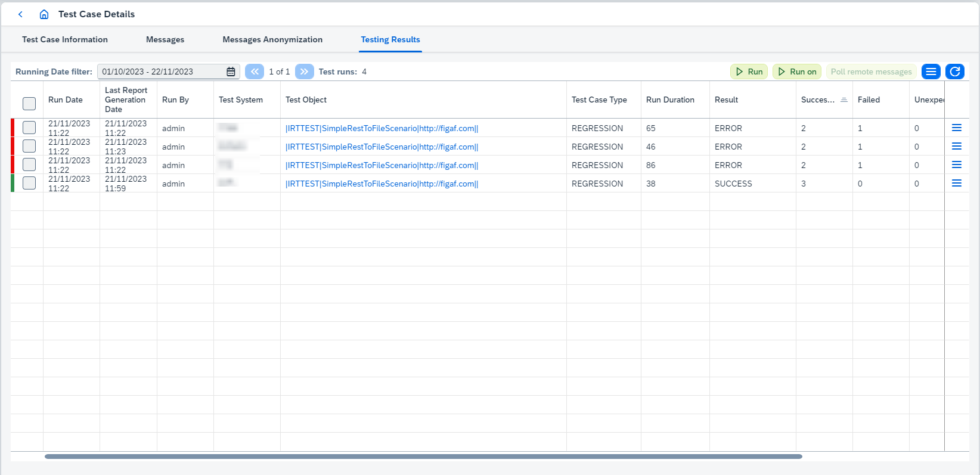Select the Testing Results tab
980x475 pixels.
click(390, 39)
